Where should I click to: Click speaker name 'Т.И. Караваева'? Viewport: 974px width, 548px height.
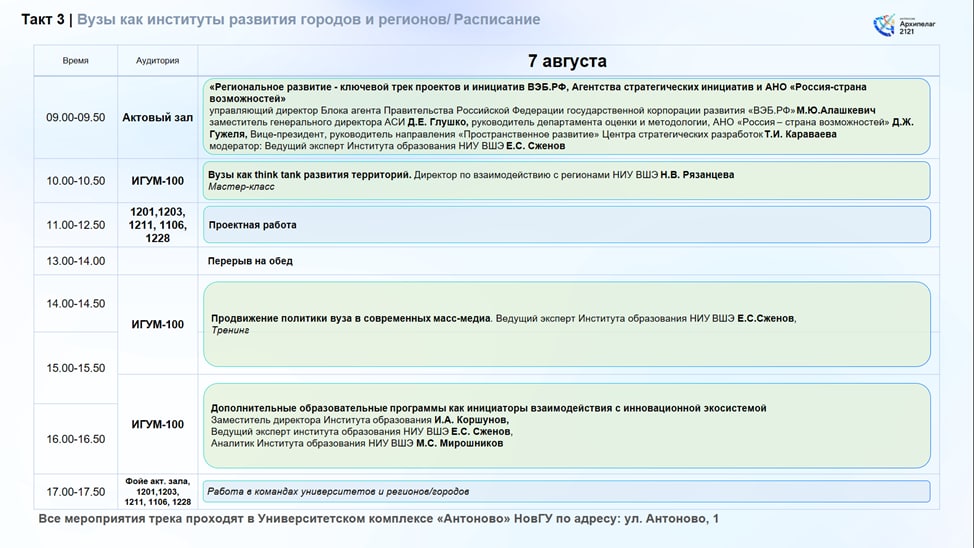[x=801, y=134]
